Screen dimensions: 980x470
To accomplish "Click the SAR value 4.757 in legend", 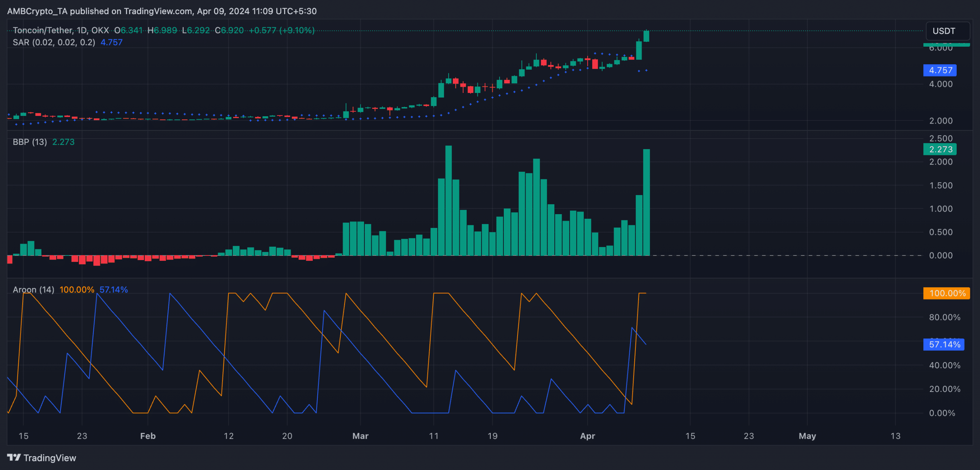I will (x=111, y=42).
